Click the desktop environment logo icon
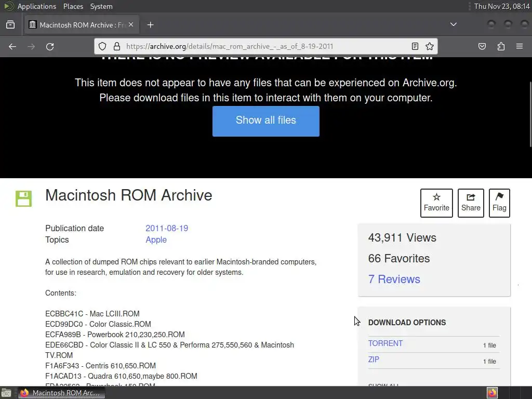This screenshot has width=532, height=399. (x=8, y=6)
